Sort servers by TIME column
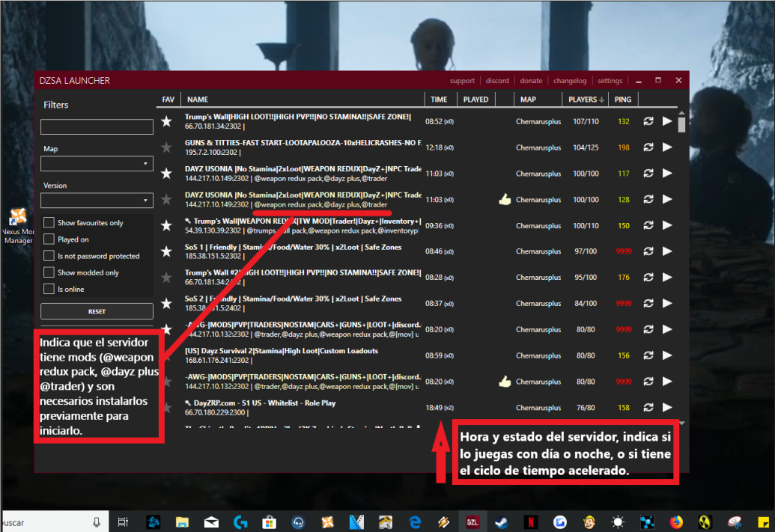The height and width of the screenshot is (532, 775). (439, 100)
